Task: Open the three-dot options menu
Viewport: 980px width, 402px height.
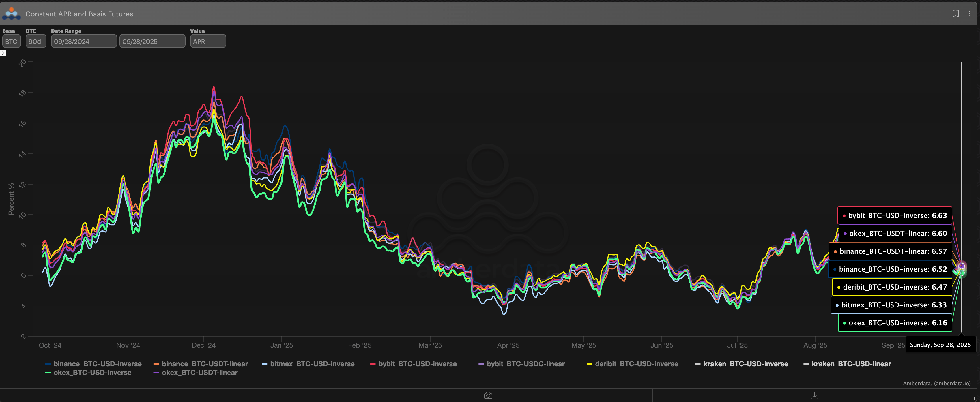Action: click(969, 14)
